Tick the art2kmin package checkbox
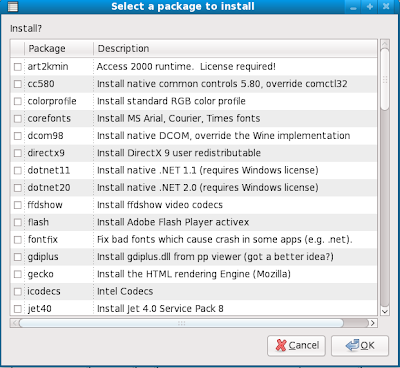Image resolution: width=400 pixels, height=368 pixels. click(x=18, y=67)
